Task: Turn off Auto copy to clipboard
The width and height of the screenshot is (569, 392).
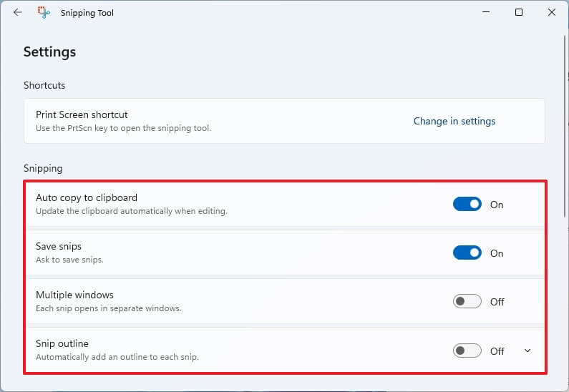Action: (467, 204)
